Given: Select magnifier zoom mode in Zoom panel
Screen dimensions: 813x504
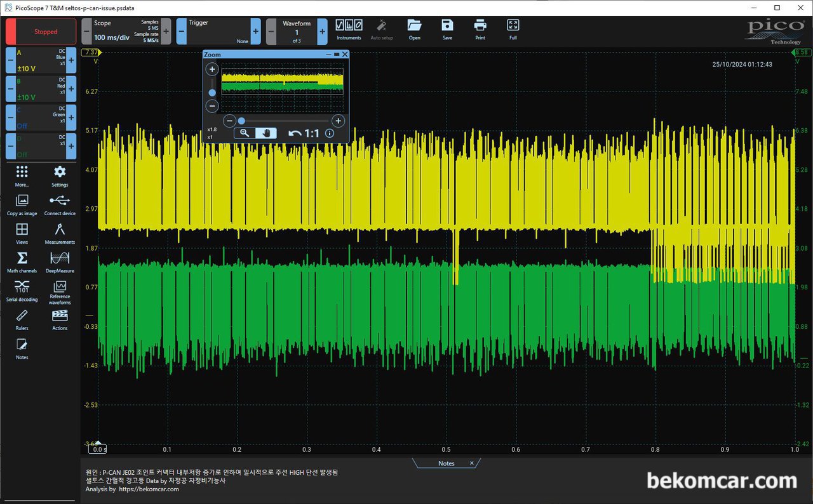Looking at the screenshot, I should [245, 133].
